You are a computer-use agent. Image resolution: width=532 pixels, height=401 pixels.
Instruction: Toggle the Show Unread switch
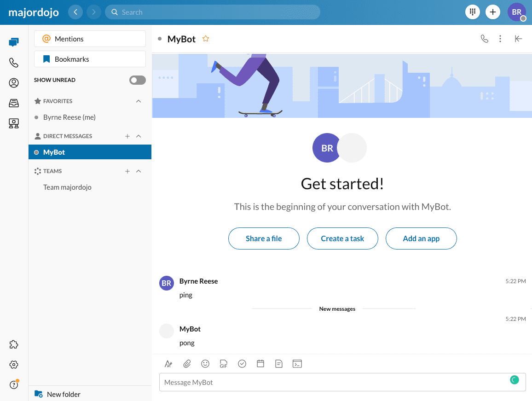137,80
